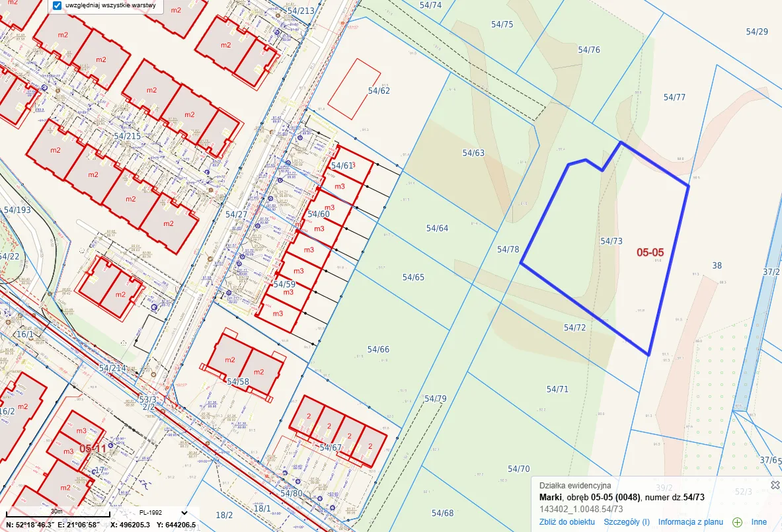This screenshot has height=532, width=782.
Task: Click the X: 496205.3 coordinate value
Action: pos(130,525)
